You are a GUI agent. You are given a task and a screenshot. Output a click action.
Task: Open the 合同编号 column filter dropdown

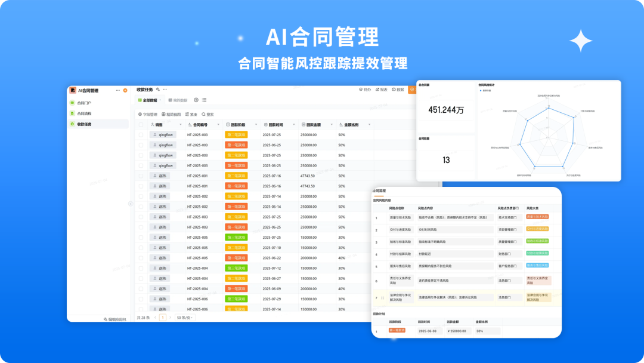[218, 125]
